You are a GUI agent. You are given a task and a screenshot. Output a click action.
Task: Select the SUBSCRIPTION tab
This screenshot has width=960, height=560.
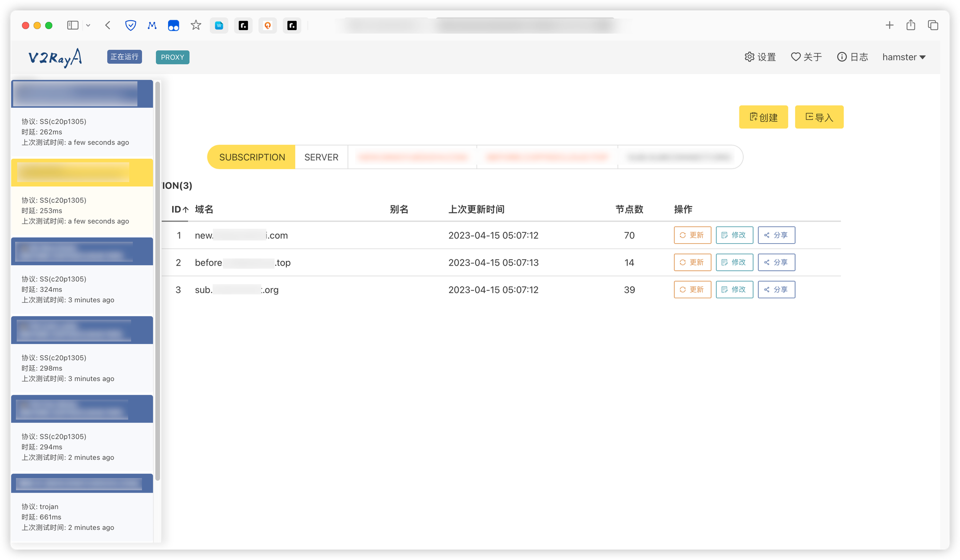[252, 157]
